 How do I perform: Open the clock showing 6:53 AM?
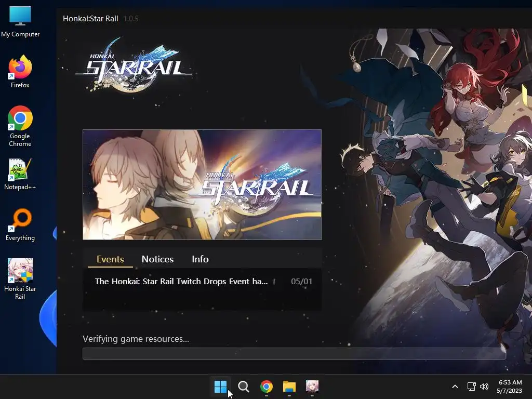coord(510,387)
